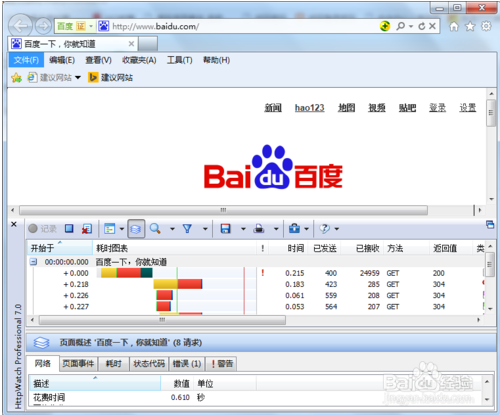The height and width of the screenshot is (415, 500).
Task: Click the HttpWatch Tools toolbox icon
Action: coord(294,229)
